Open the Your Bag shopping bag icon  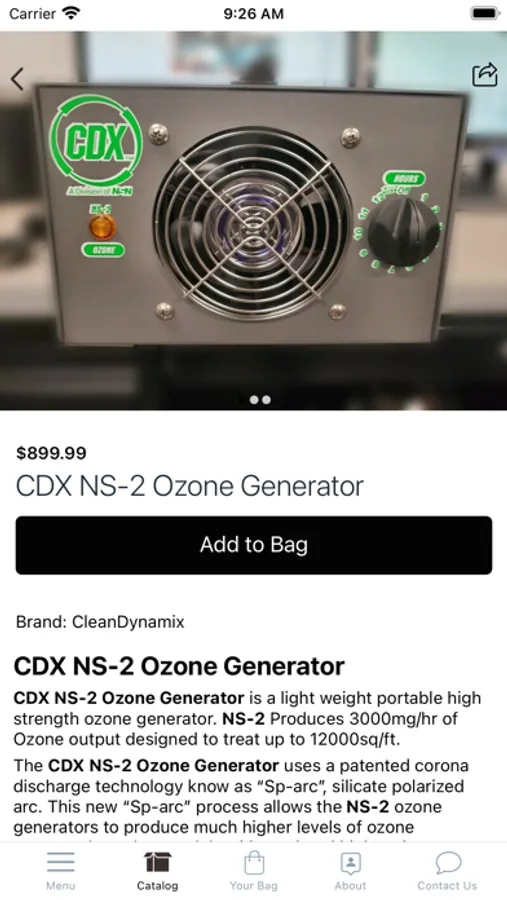coord(254,862)
